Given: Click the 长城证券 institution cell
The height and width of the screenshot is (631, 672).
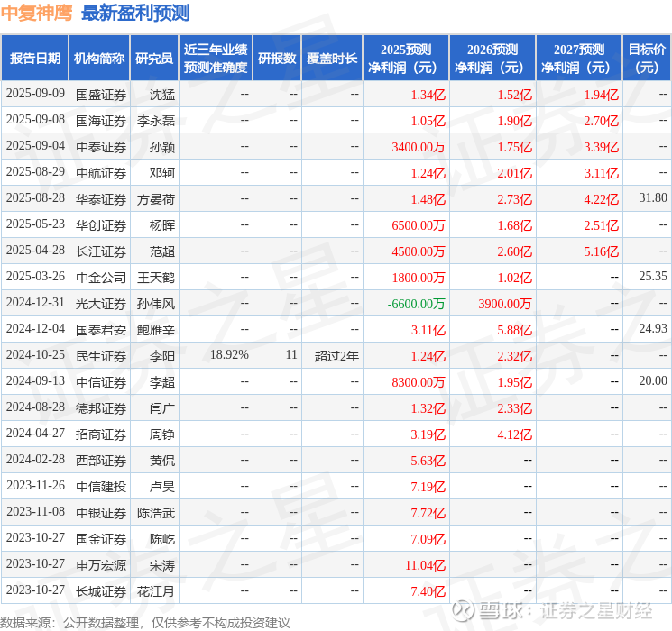Looking at the screenshot, I should click(x=101, y=591).
